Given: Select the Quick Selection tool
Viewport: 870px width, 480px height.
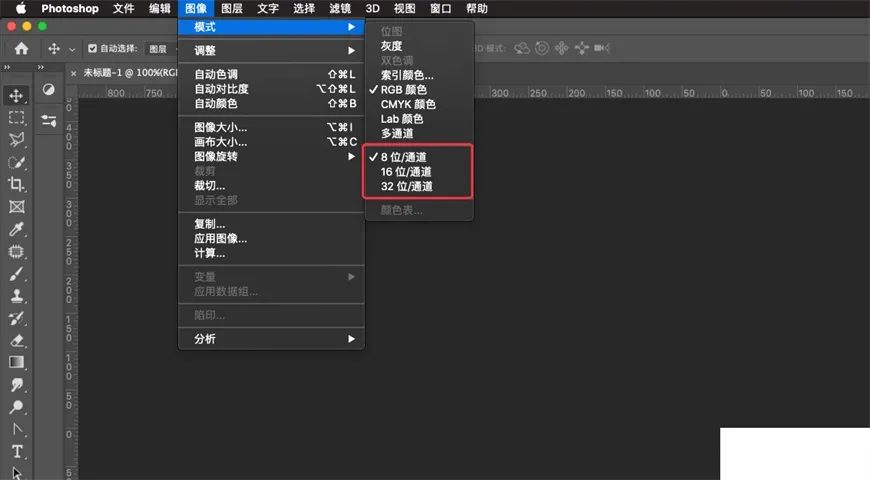Looking at the screenshot, I should pyautogui.click(x=16, y=162).
